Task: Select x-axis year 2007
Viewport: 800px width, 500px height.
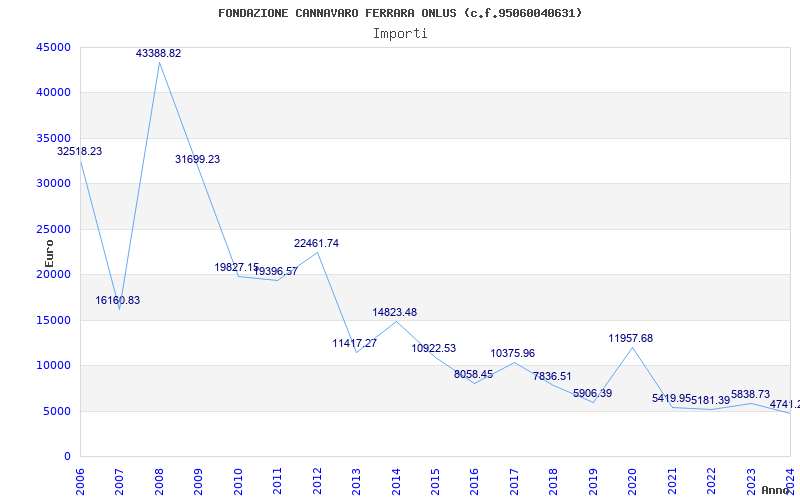Action: (119, 482)
